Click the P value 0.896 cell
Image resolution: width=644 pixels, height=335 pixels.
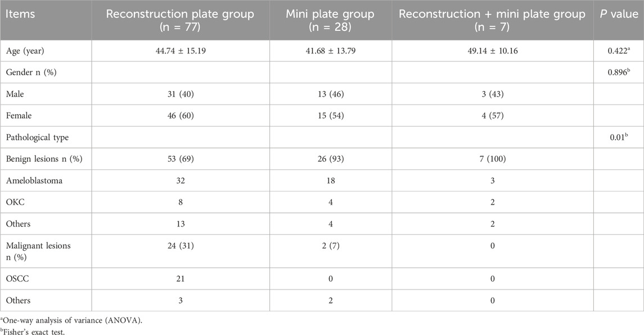click(618, 73)
